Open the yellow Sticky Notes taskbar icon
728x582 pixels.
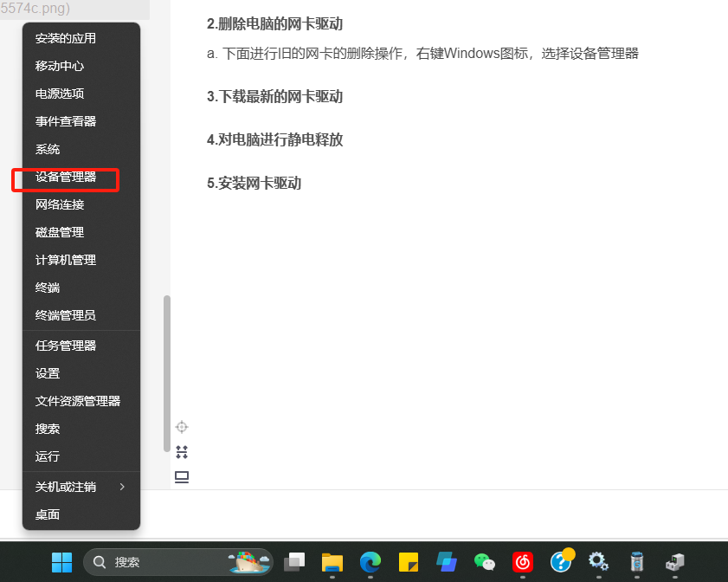pyautogui.click(x=408, y=562)
